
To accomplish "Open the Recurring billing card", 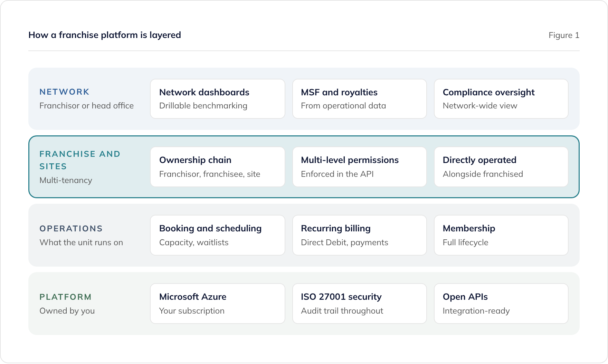I will click(360, 235).
